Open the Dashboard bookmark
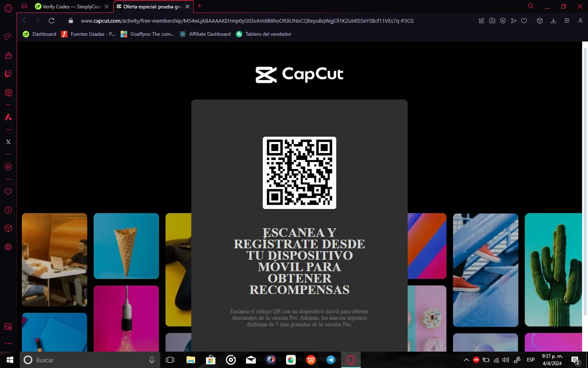This screenshot has height=368, width=588. pyautogui.click(x=39, y=34)
